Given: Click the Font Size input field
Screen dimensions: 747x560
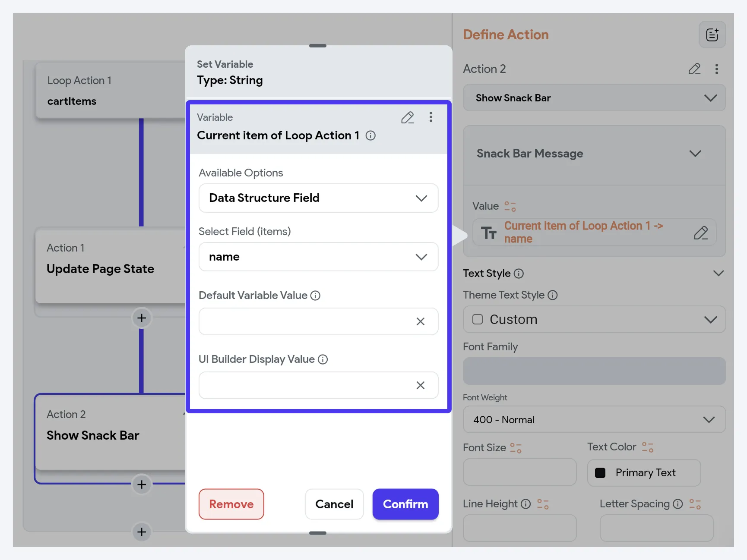Looking at the screenshot, I should [x=520, y=472].
